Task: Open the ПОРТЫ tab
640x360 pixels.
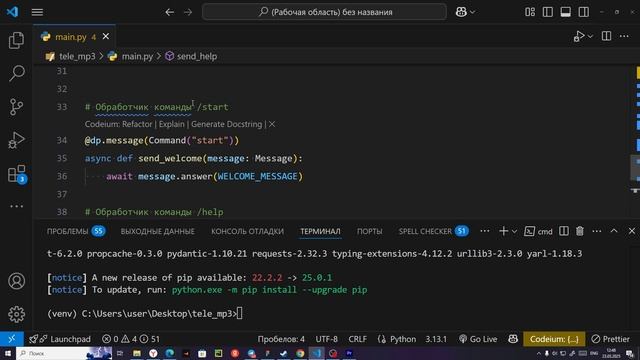Action: coord(369,231)
